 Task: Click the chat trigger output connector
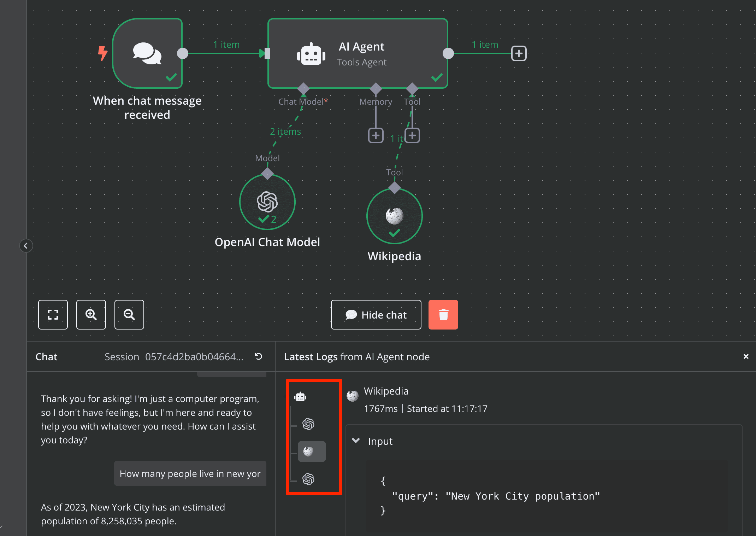183,53
